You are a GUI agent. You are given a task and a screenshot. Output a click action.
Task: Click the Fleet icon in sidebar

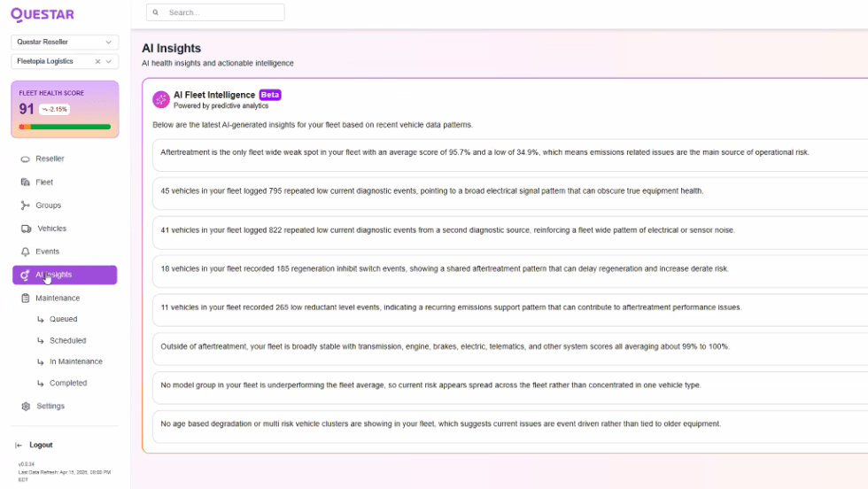(x=25, y=182)
